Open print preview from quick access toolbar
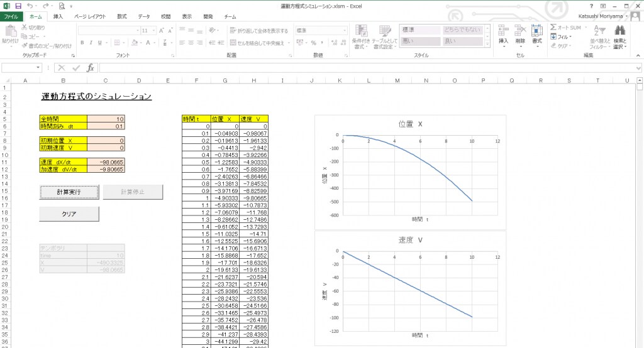Viewport: 644px width, 348px height. coord(62,6)
